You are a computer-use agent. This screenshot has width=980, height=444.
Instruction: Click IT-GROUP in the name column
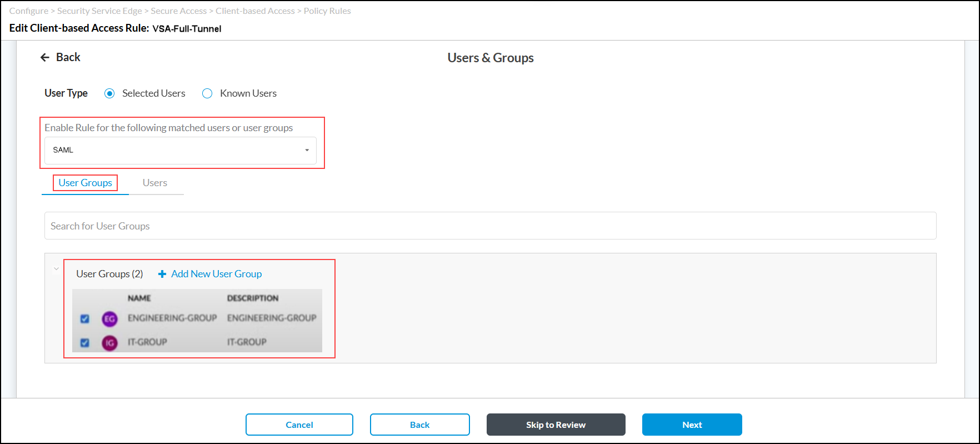[x=147, y=342]
